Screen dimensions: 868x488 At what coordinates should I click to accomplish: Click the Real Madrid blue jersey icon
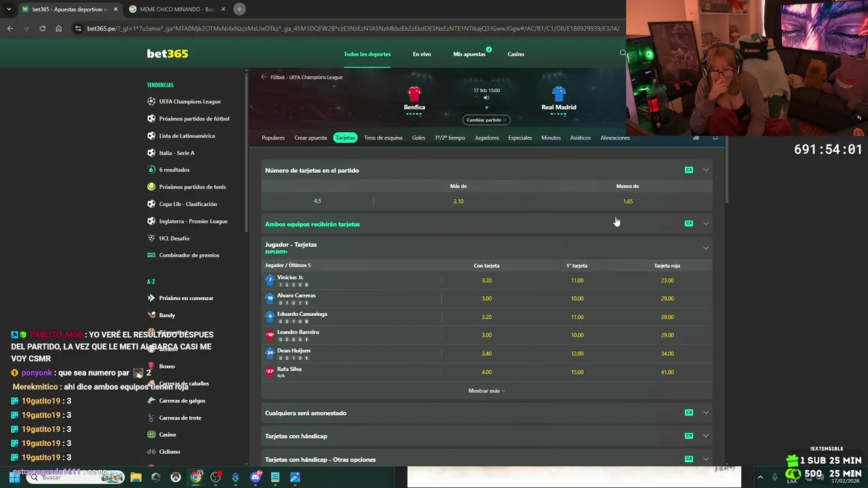point(559,94)
